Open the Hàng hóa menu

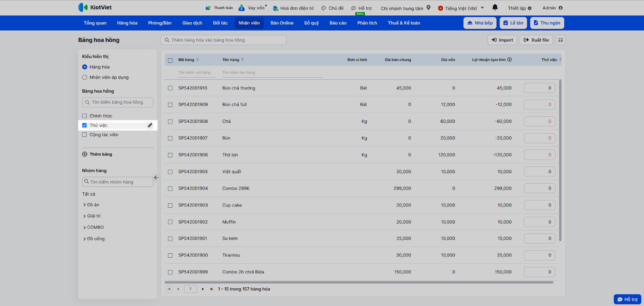point(127,23)
